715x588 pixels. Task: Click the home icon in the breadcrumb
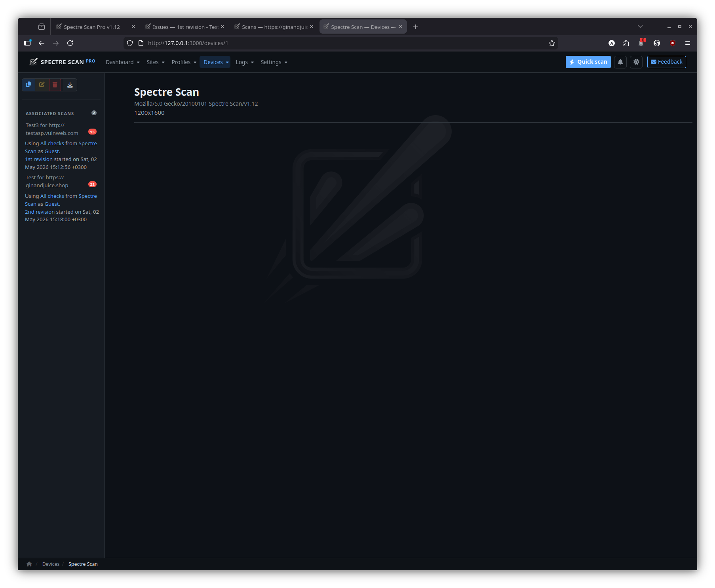(29, 564)
